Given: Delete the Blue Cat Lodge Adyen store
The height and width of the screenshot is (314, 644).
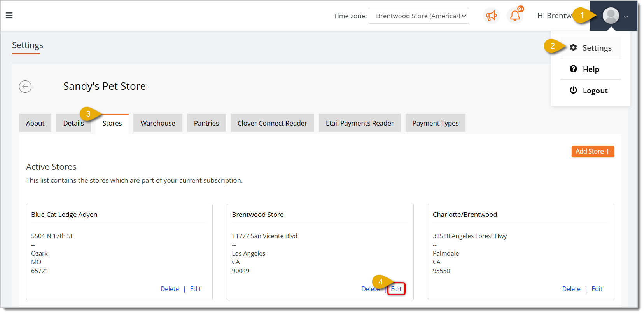Looking at the screenshot, I should point(170,289).
